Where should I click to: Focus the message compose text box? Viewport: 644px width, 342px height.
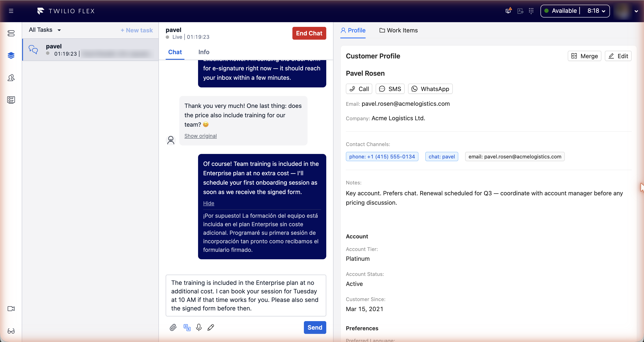pos(246,295)
